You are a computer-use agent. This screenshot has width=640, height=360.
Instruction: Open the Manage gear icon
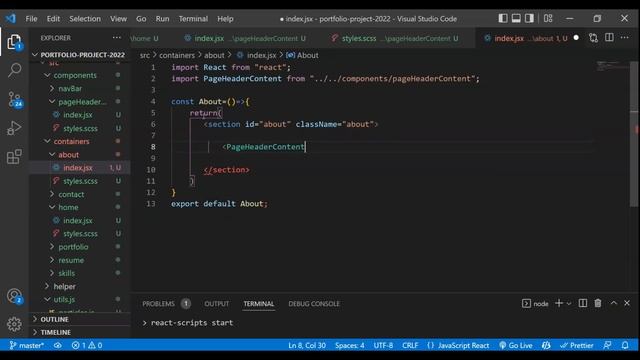[14, 324]
